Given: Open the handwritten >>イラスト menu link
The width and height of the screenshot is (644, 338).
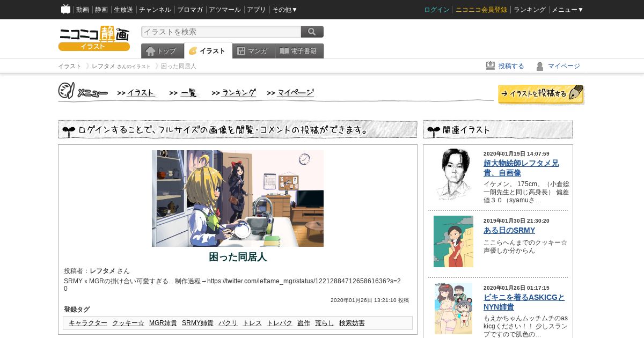Looking at the screenshot, I should 136,93.
